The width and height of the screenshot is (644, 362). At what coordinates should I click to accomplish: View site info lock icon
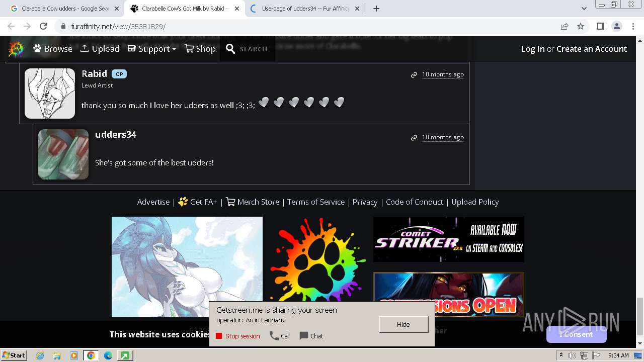tap(63, 26)
